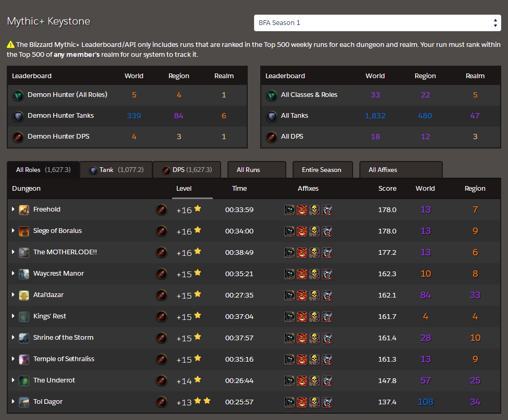Image resolution: width=508 pixels, height=420 pixels.
Task: Sort the table by Level column
Action: [184, 189]
